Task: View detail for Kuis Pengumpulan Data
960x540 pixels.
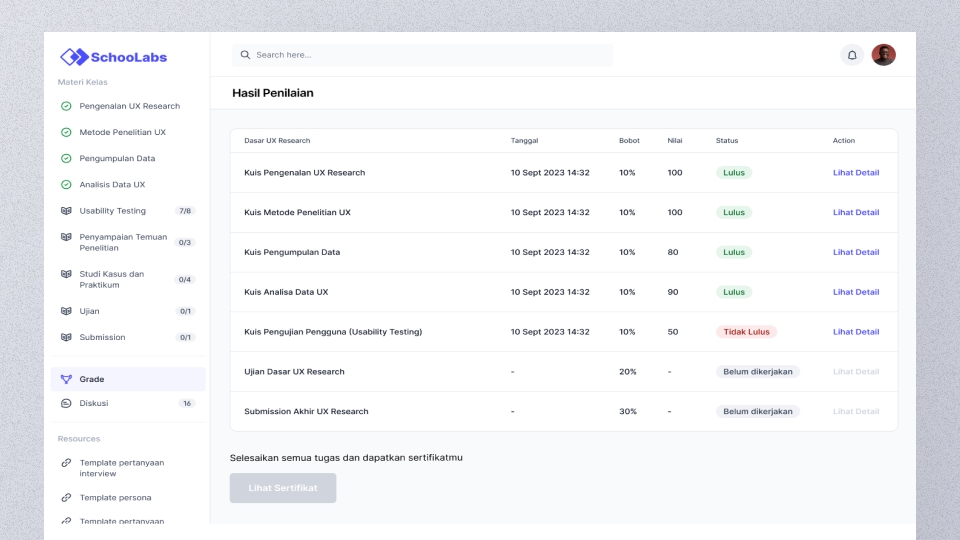Action: click(856, 252)
